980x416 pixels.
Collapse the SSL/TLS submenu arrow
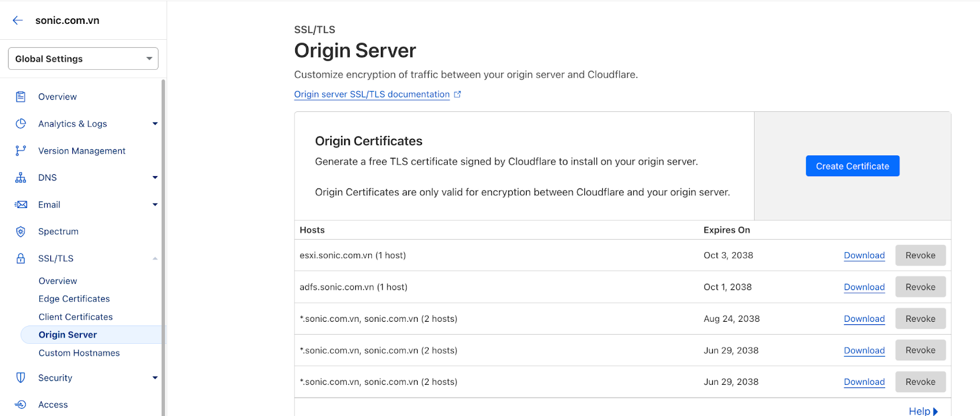155,258
